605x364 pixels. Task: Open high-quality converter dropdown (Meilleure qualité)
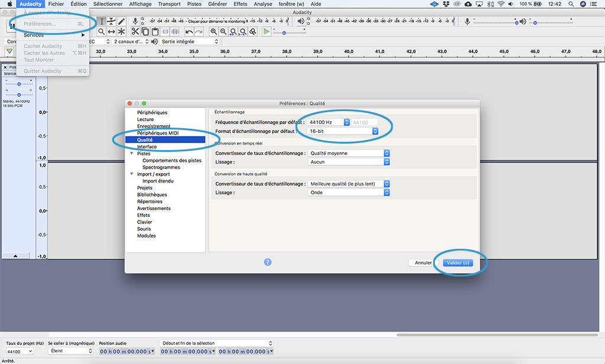[x=349, y=184]
